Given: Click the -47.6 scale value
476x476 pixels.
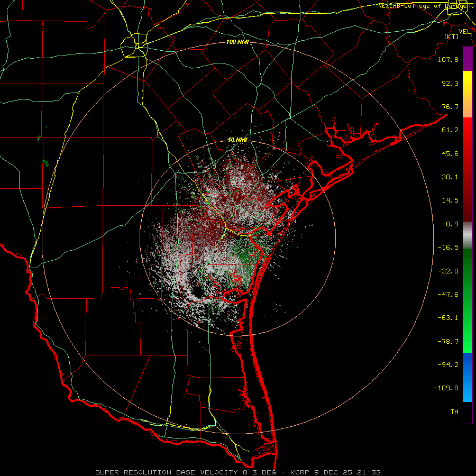Looking at the screenshot, I should click(x=448, y=295).
